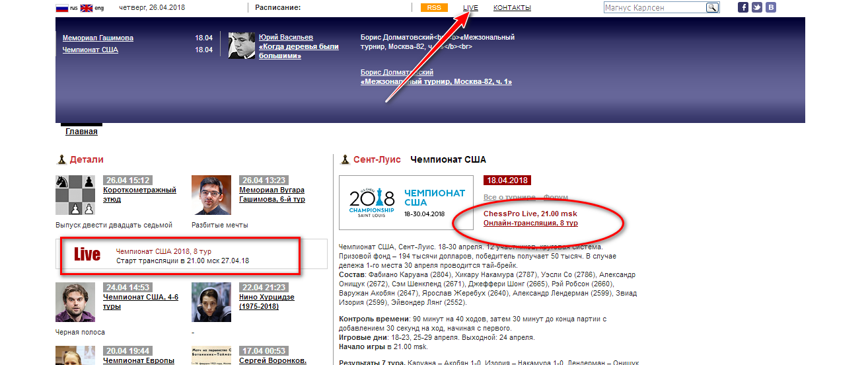The width and height of the screenshot is (868, 365).
Task: Switch site language to English flag
Action: (x=85, y=8)
